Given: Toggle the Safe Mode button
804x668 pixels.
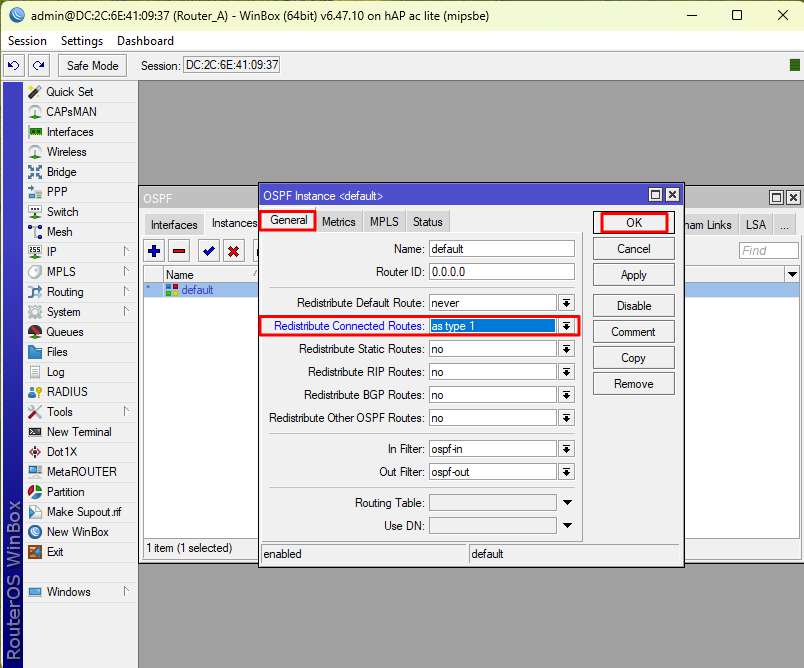Looking at the screenshot, I should [x=92, y=65].
